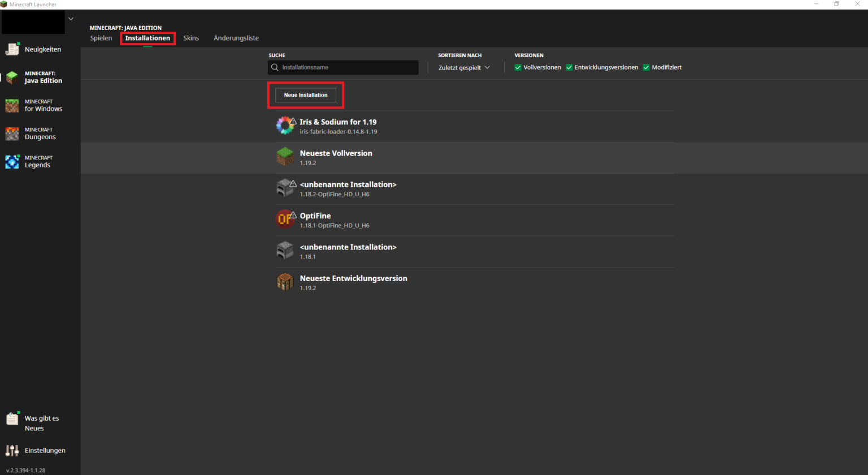Click the Iris & Sodium installation icon
The width and height of the screenshot is (868, 475).
tap(285, 126)
